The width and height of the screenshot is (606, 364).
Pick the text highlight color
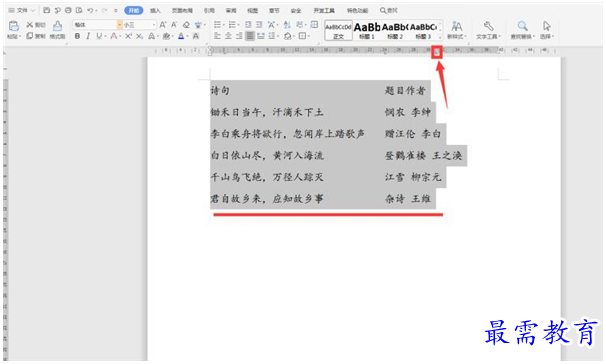(166, 36)
